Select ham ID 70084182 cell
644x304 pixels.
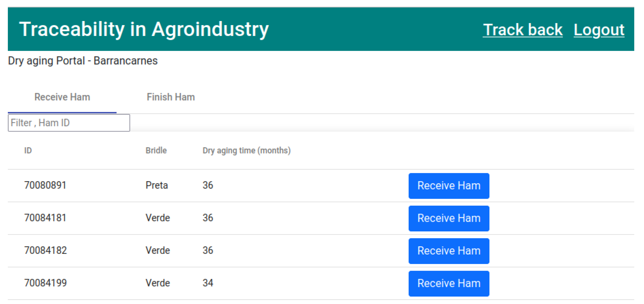[x=45, y=250]
